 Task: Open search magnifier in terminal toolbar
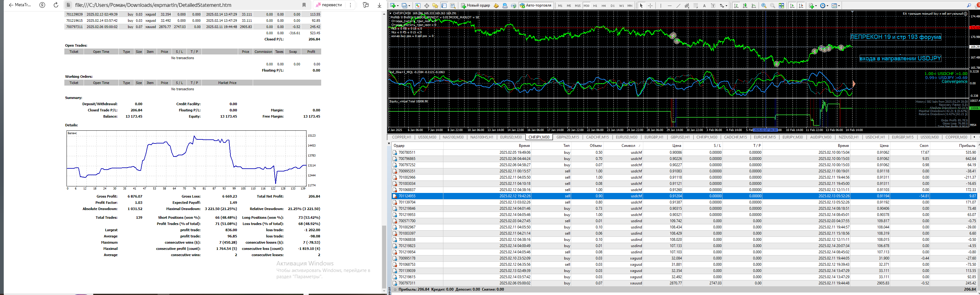(x=969, y=6)
